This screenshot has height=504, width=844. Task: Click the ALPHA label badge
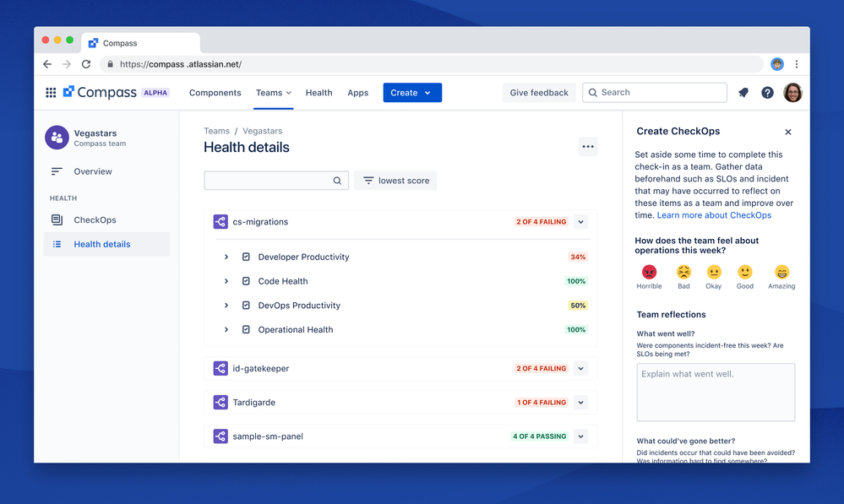[155, 93]
